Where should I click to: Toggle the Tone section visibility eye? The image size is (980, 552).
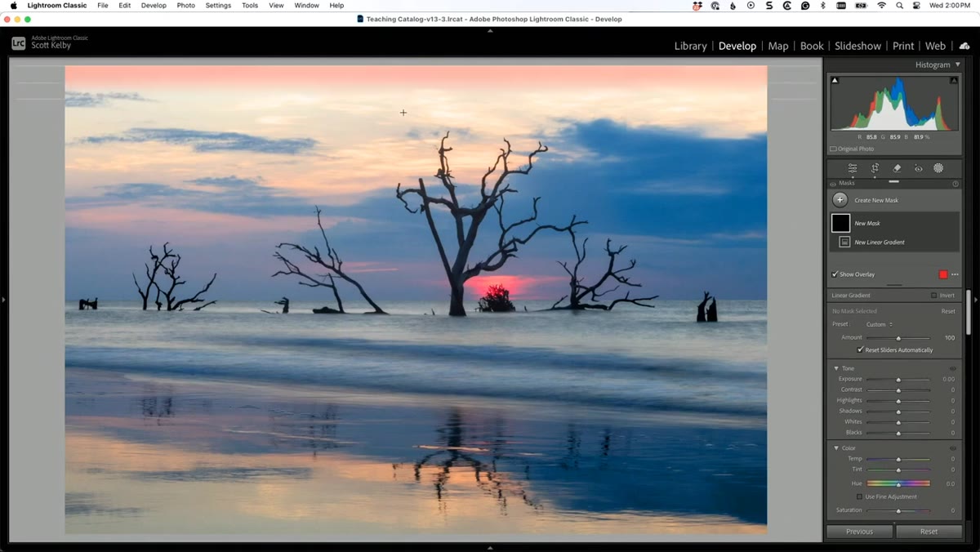(x=953, y=368)
